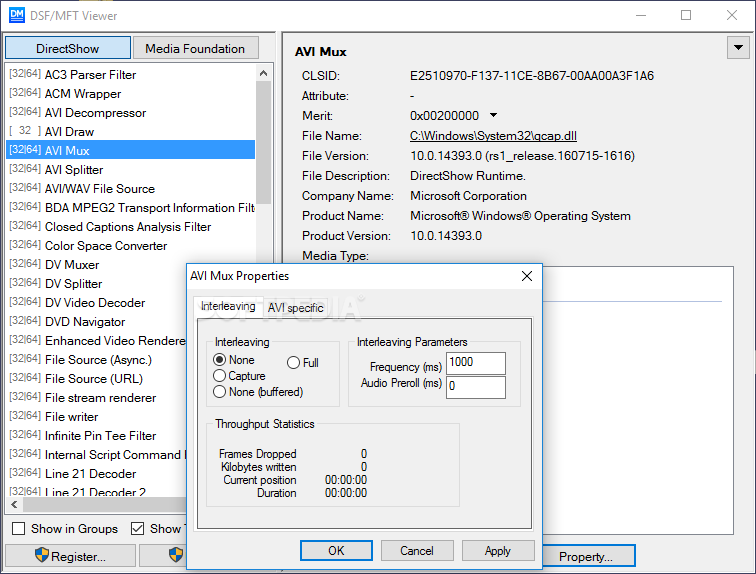Select AC3 Parser Filter in list
Image resolution: width=756 pixels, height=574 pixels.
click(131, 75)
